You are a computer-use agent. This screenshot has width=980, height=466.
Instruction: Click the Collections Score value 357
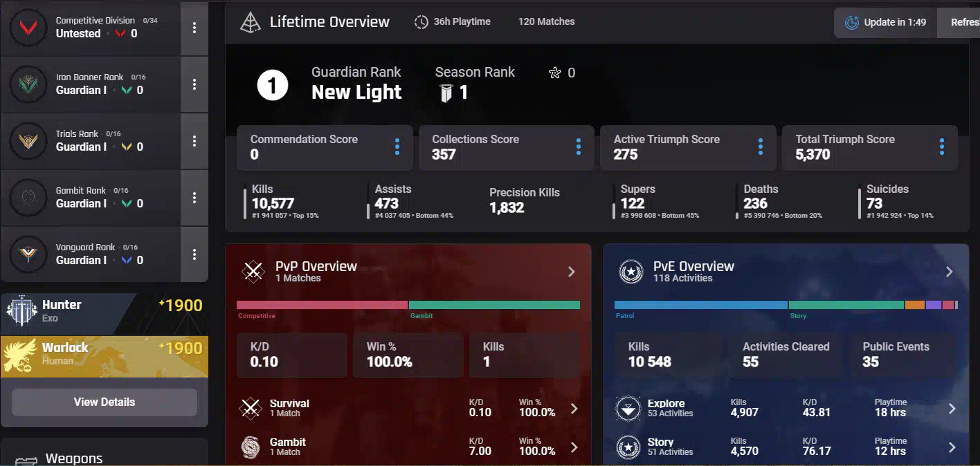click(x=444, y=154)
